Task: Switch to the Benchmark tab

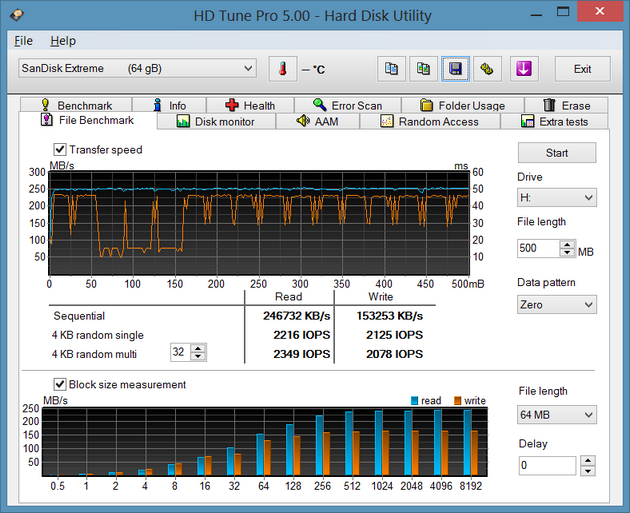Action: pyautogui.click(x=76, y=105)
